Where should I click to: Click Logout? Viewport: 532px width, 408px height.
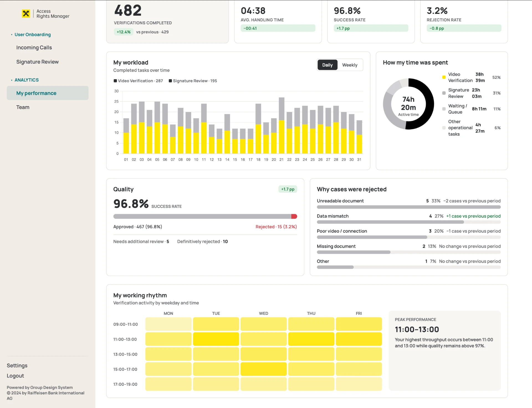15,376
